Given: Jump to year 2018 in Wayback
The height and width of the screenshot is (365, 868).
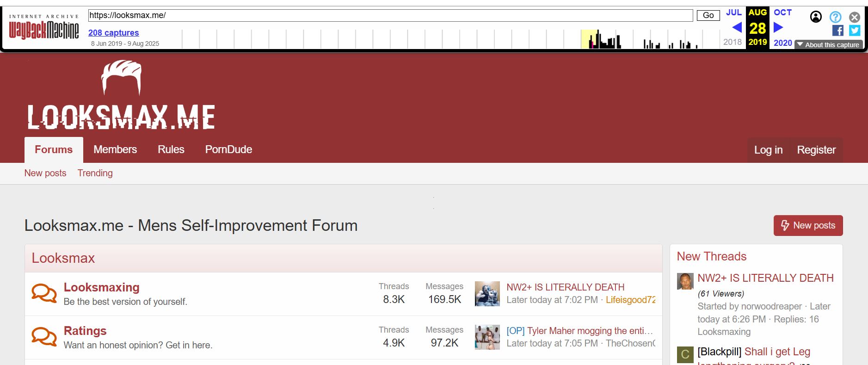Looking at the screenshot, I should 733,42.
